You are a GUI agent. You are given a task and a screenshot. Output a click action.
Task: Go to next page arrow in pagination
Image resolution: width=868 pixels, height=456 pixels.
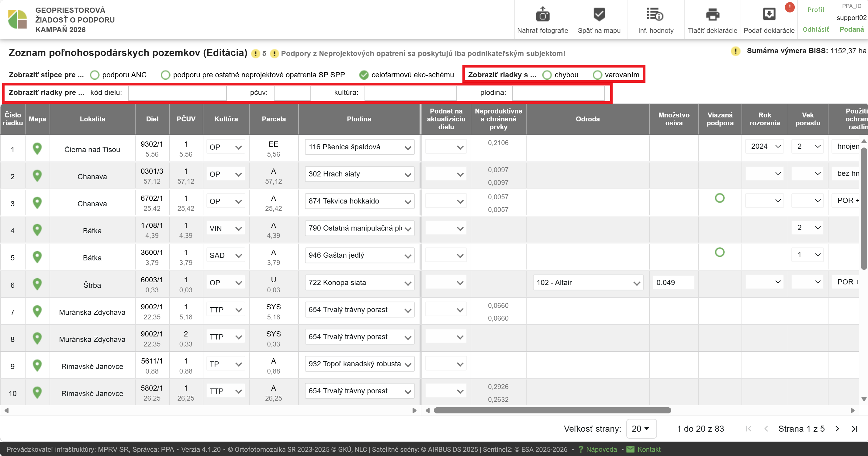[837, 429]
